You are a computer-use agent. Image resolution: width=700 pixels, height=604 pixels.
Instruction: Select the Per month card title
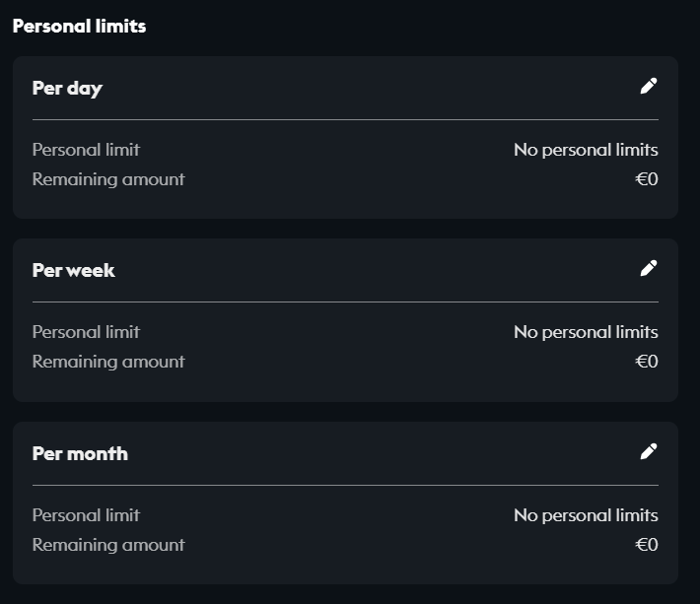[80, 454]
